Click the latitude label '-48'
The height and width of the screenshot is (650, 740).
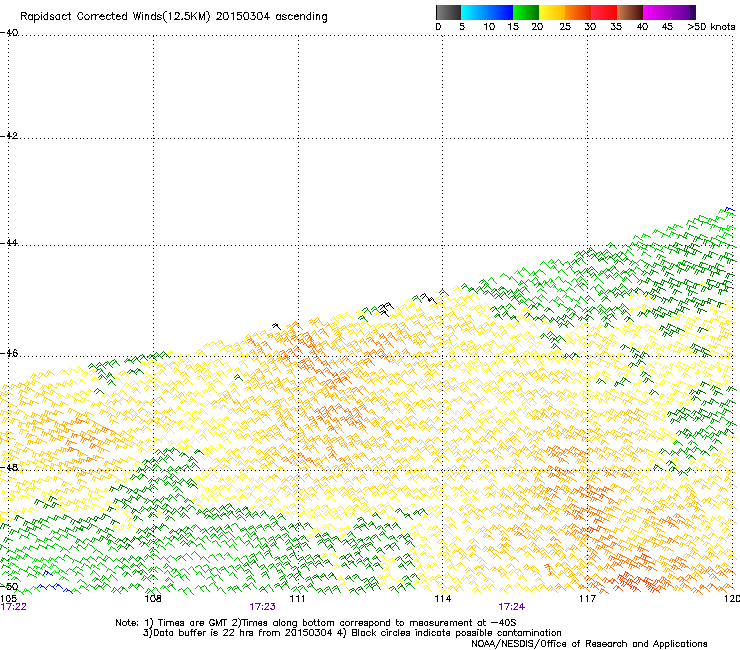tap(9, 467)
